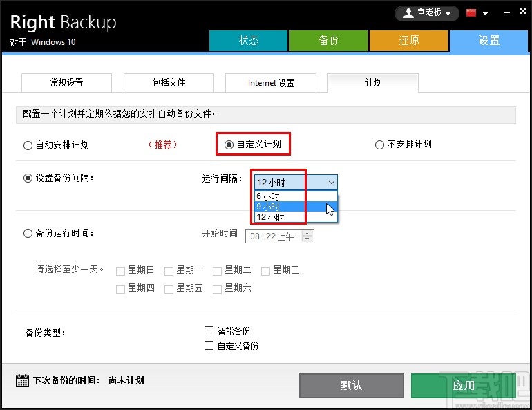Viewport: 532px width, 410px height.
Task: Collapse the 运行间隔 combo box
Action: pyautogui.click(x=332, y=183)
